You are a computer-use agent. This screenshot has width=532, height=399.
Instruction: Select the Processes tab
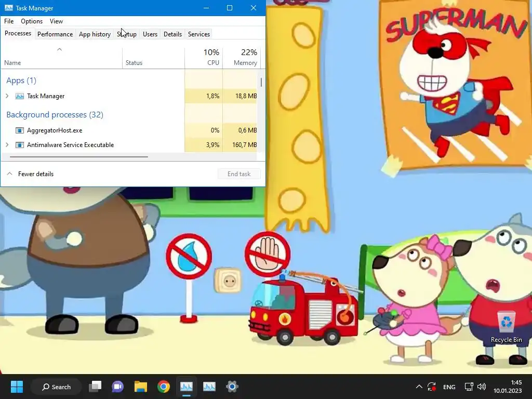pyautogui.click(x=18, y=33)
